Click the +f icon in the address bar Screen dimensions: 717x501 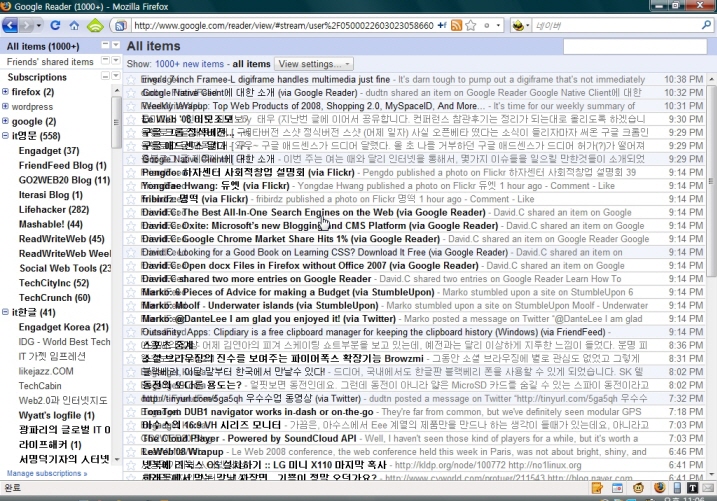pos(442,26)
